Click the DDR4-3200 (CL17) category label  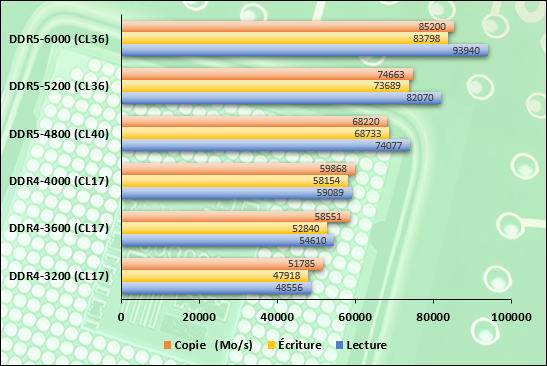(x=59, y=276)
